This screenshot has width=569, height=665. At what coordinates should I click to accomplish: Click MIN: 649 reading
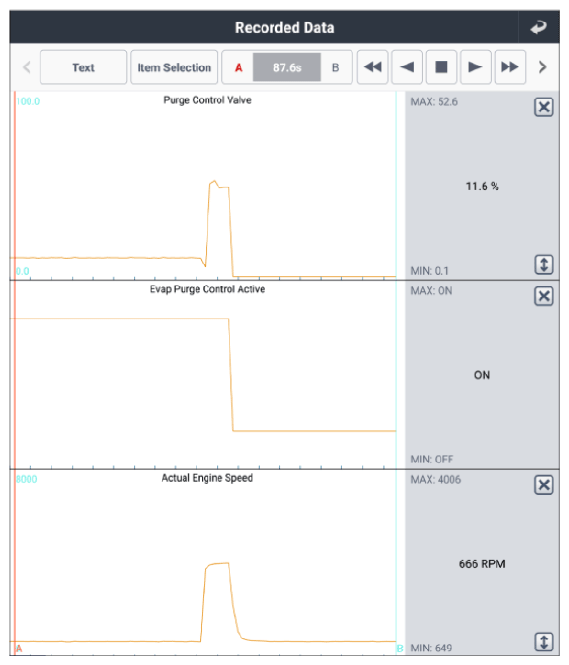click(431, 648)
